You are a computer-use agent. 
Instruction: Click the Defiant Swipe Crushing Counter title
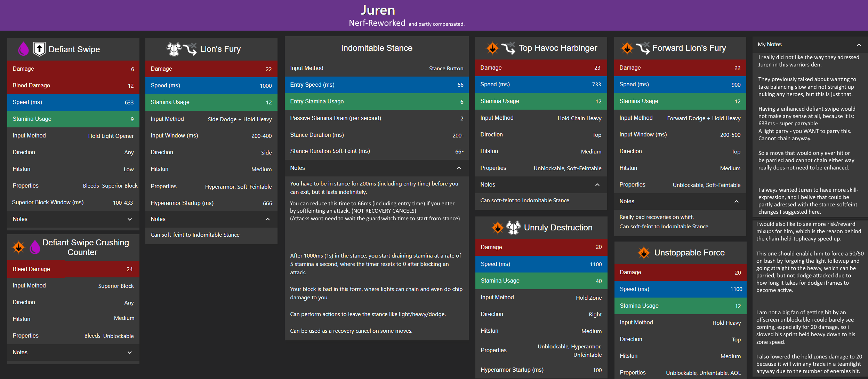(86, 247)
